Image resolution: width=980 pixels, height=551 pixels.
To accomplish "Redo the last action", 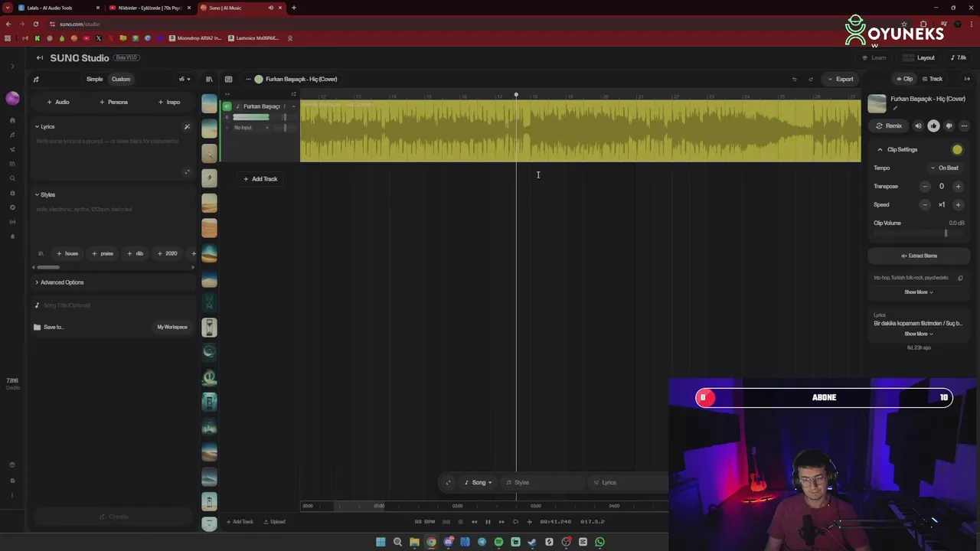I will pos(811,79).
